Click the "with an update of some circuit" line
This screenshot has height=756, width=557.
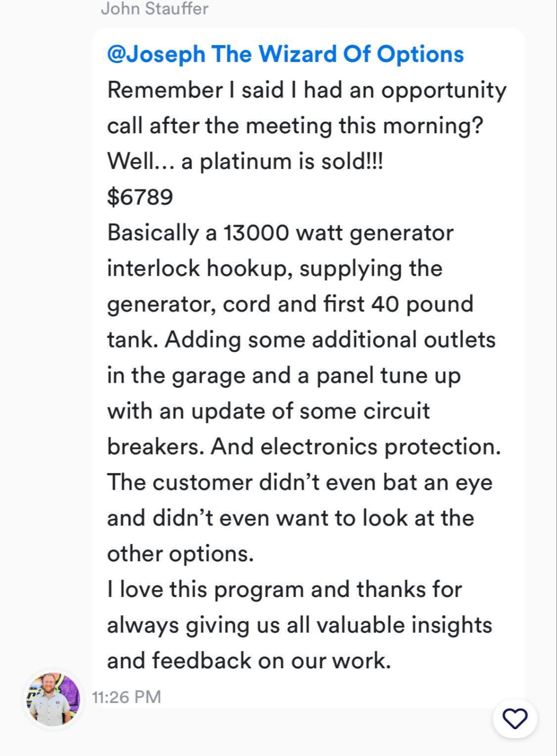[x=268, y=411]
